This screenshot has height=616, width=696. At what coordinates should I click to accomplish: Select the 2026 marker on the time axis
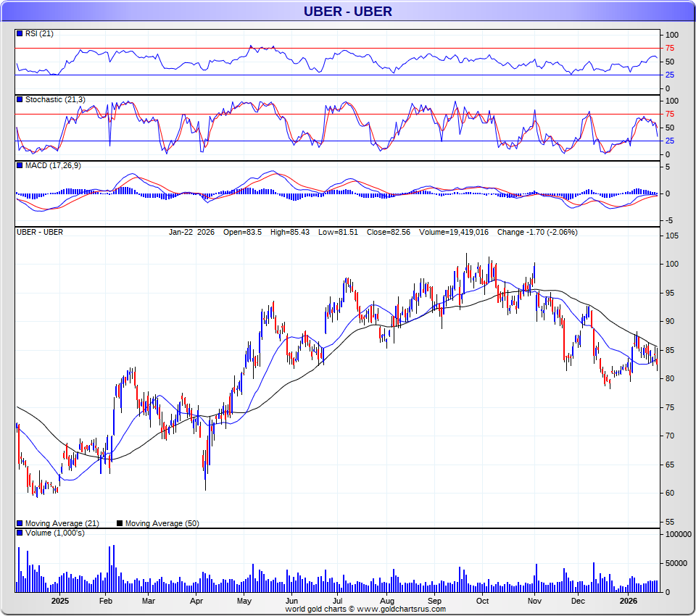pos(629,601)
